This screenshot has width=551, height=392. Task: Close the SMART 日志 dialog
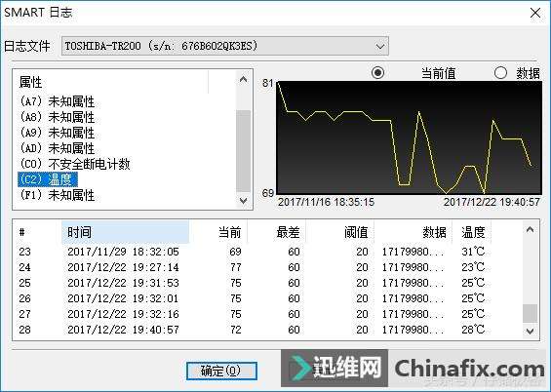tap(535, 13)
